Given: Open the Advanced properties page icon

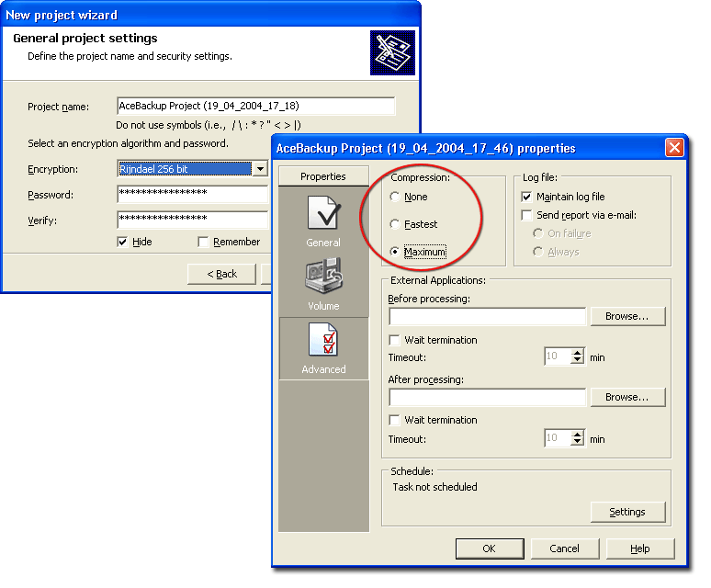Looking at the screenshot, I should (x=323, y=340).
